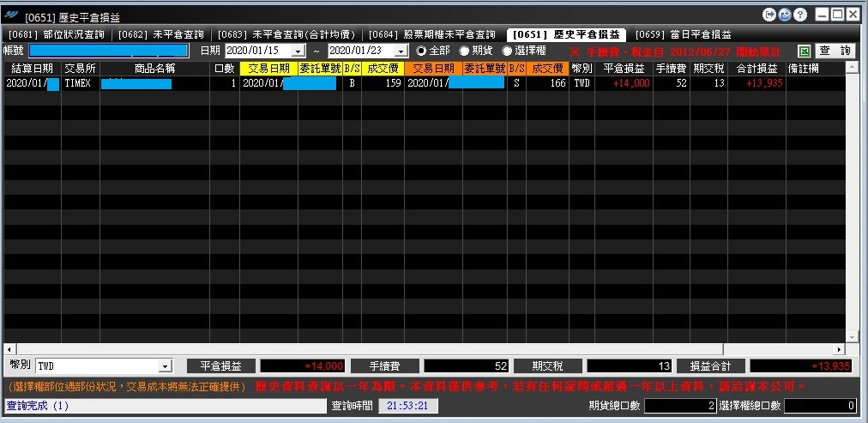The width and height of the screenshot is (868, 423).
Task: Click the row's +14,000 profit cell
Action: [x=624, y=83]
